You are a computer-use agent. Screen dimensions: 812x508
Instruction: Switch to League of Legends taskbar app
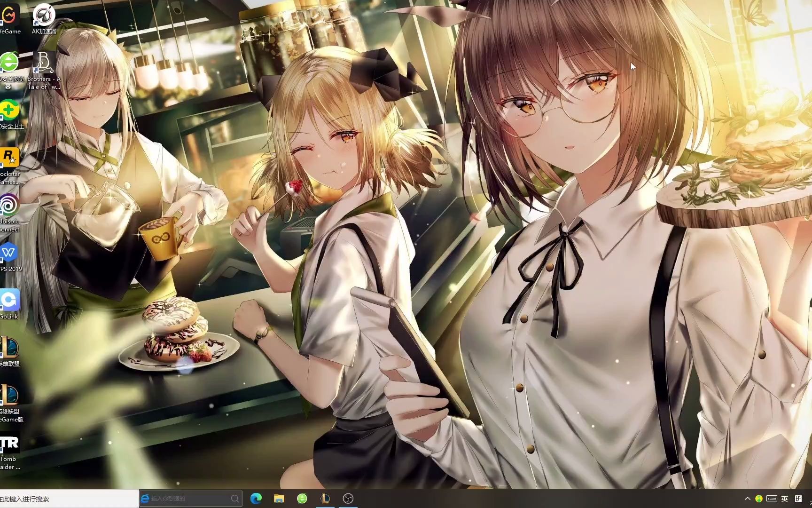(x=325, y=499)
